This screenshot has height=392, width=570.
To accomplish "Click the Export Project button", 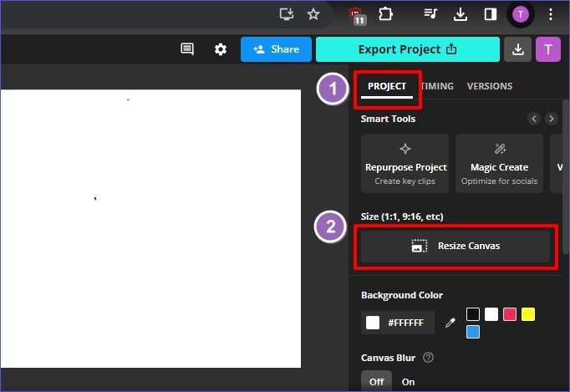I will [407, 49].
